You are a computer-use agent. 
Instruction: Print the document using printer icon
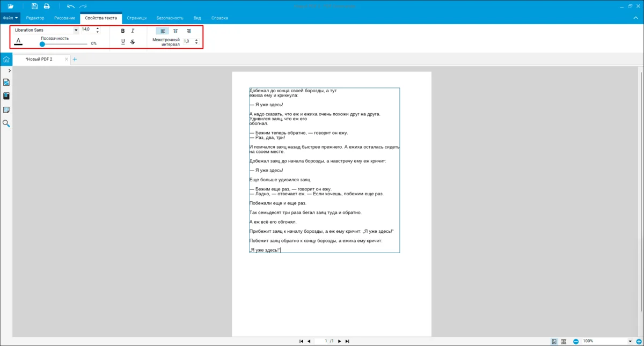tap(47, 6)
